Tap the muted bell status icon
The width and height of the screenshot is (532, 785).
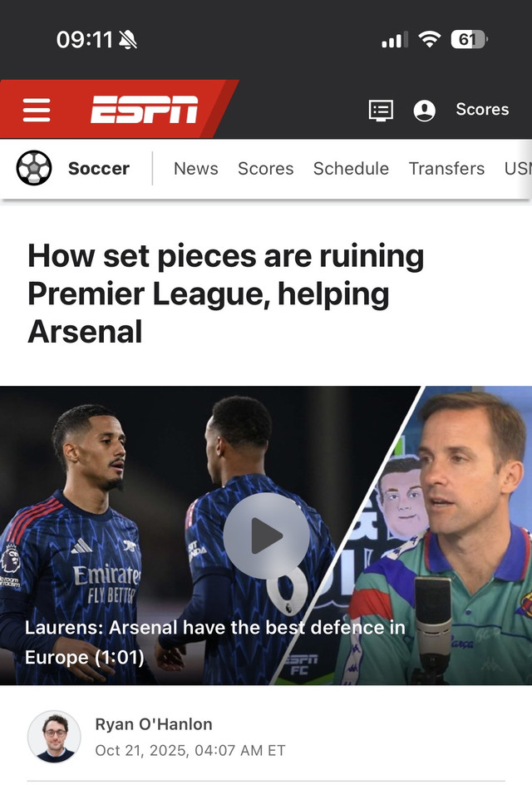pyautogui.click(x=128, y=40)
